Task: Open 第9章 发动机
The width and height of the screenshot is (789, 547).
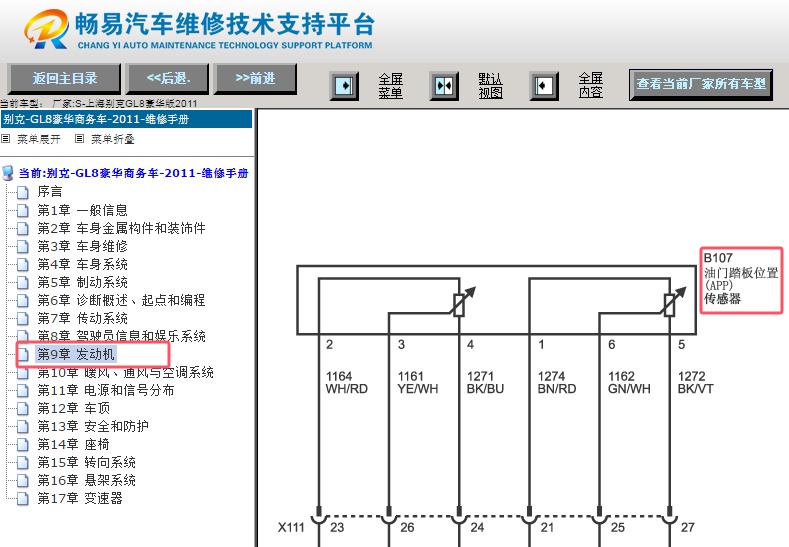Action: click(x=76, y=354)
